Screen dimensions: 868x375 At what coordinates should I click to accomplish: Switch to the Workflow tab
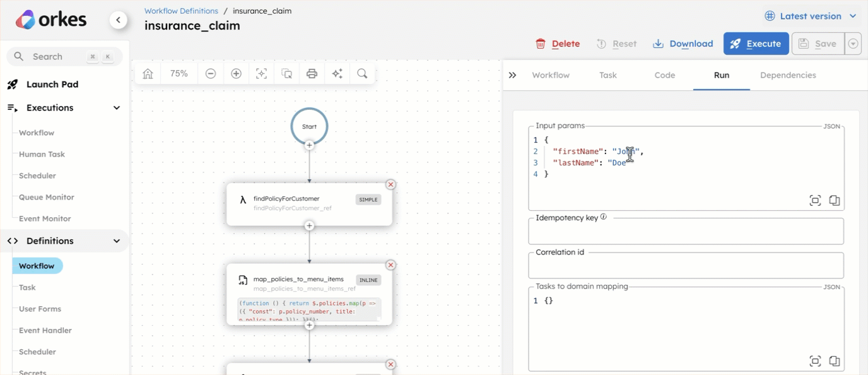click(551, 75)
